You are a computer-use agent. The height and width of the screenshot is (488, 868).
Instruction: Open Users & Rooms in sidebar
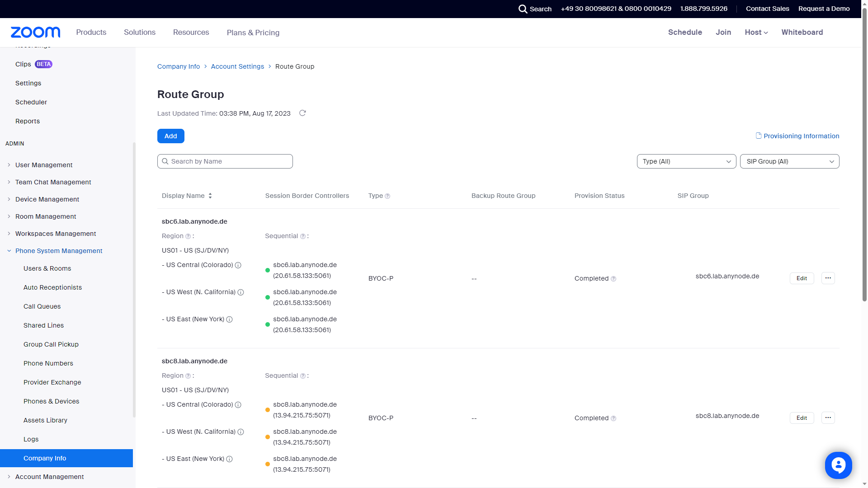point(47,268)
